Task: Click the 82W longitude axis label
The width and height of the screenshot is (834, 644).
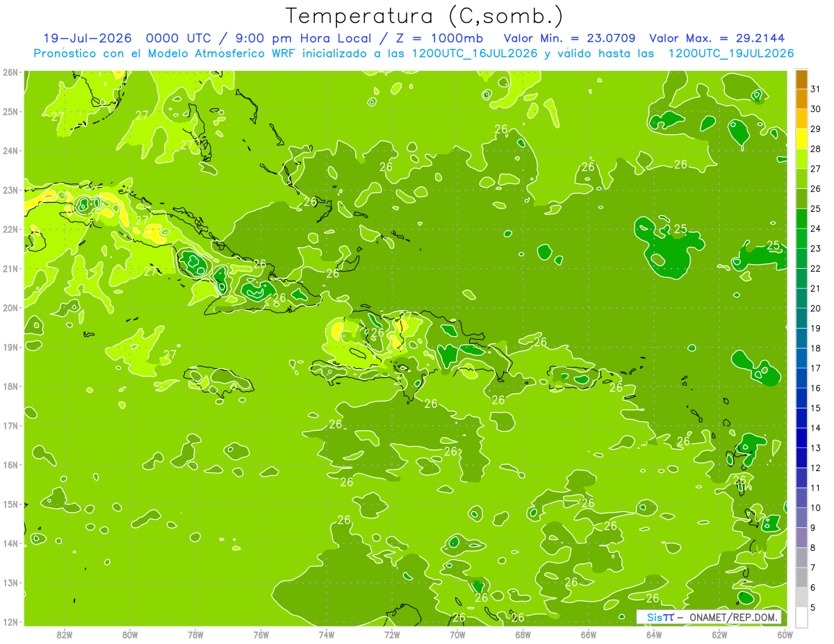Action: [65, 634]
